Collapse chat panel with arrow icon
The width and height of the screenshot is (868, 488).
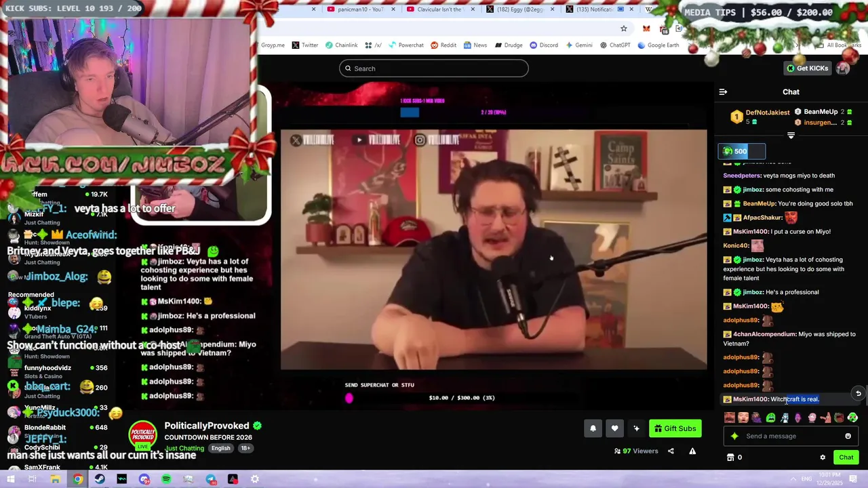coord(723,91)
